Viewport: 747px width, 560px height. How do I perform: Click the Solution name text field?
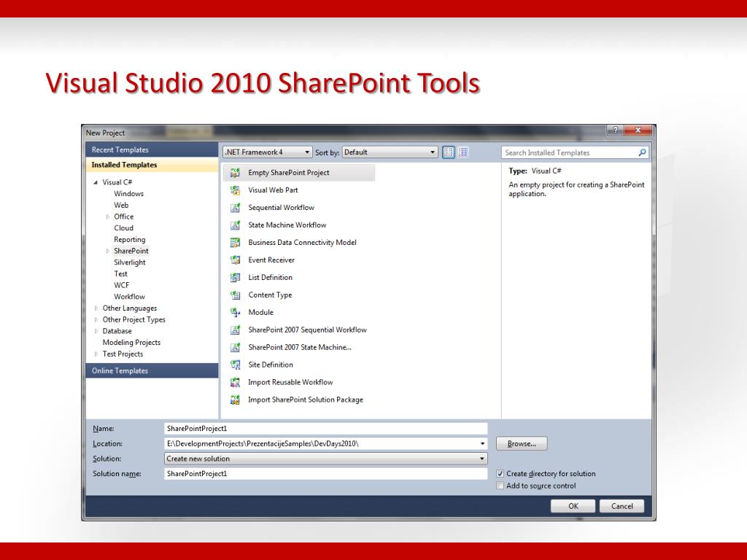coord(326,474)
